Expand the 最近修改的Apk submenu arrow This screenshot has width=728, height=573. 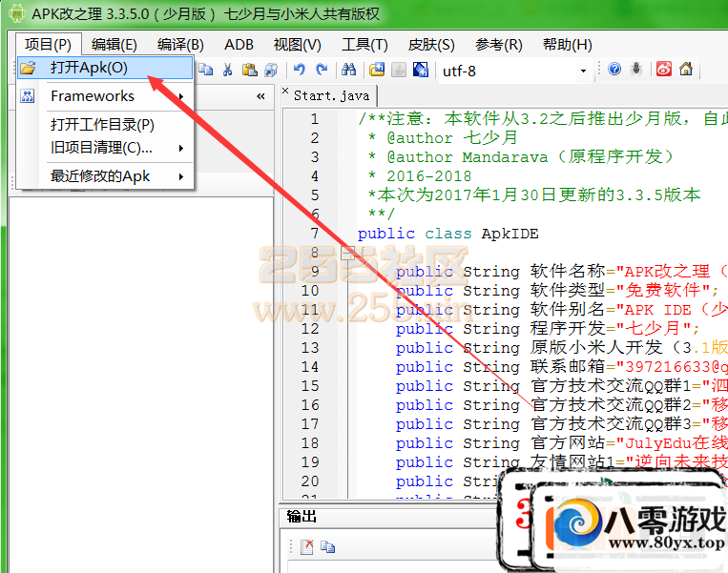[x=181, y=176]
